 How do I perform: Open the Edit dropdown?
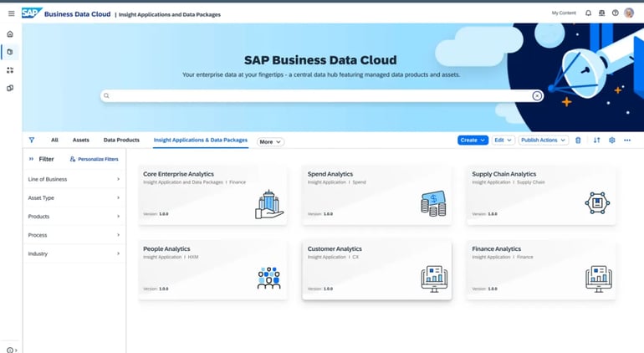point(503,141)
